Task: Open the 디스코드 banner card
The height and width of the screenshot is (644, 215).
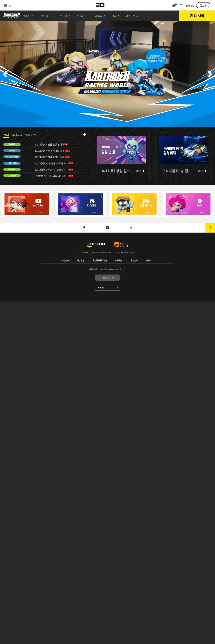Action: [x=81, y=204]
